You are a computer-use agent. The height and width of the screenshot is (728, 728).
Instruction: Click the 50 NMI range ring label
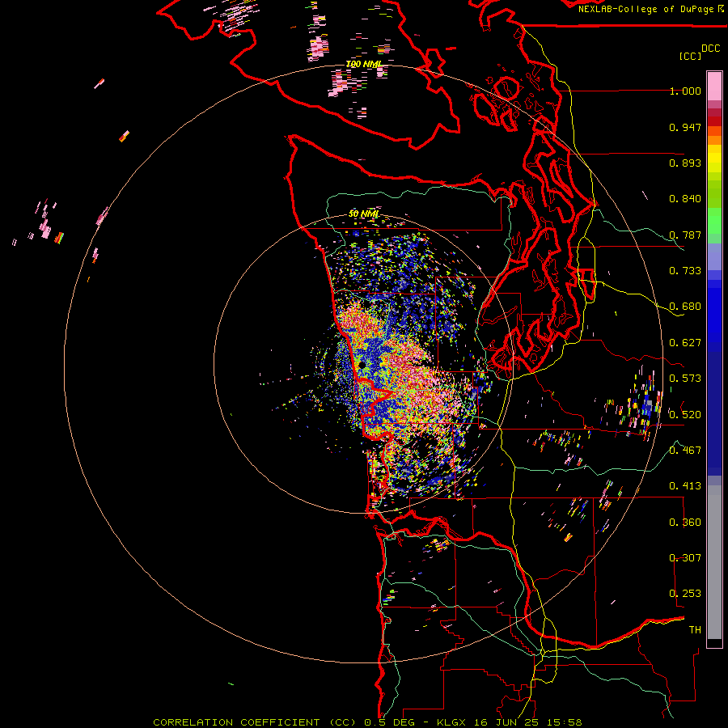[x=363, y=214]
